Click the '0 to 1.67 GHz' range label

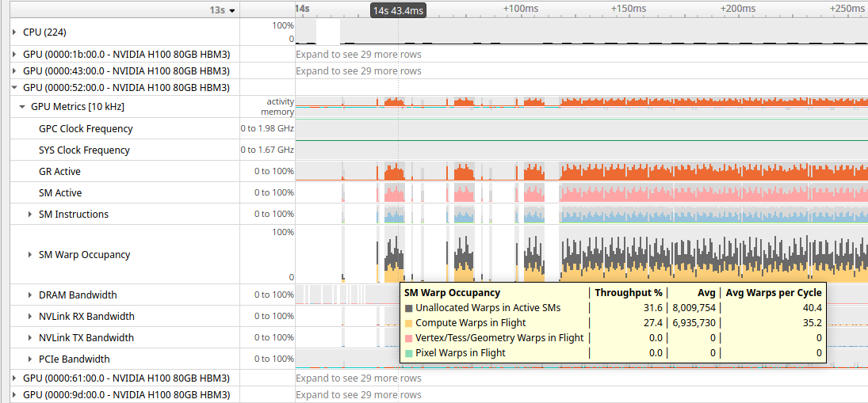tap(267, 150)
